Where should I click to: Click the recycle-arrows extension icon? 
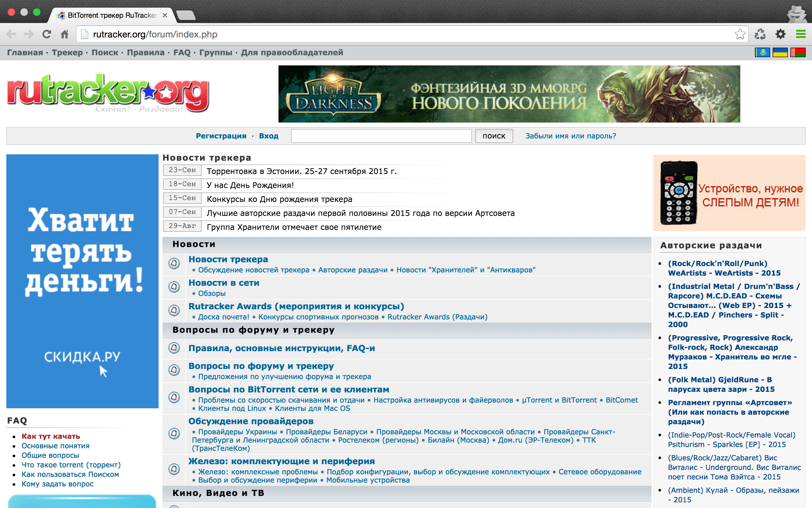point(760,34)
